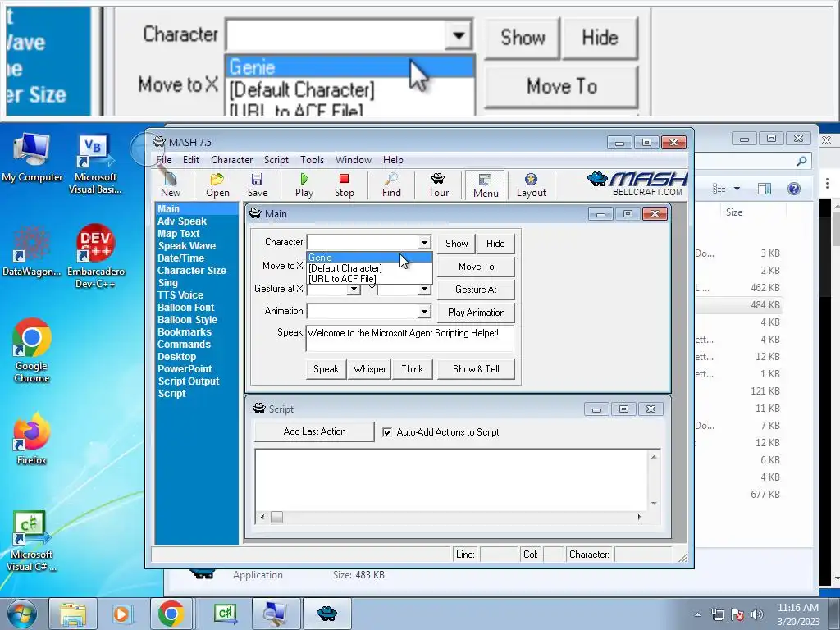Open a script with the Open toolbar icon
840x630 pixels.
217,185
